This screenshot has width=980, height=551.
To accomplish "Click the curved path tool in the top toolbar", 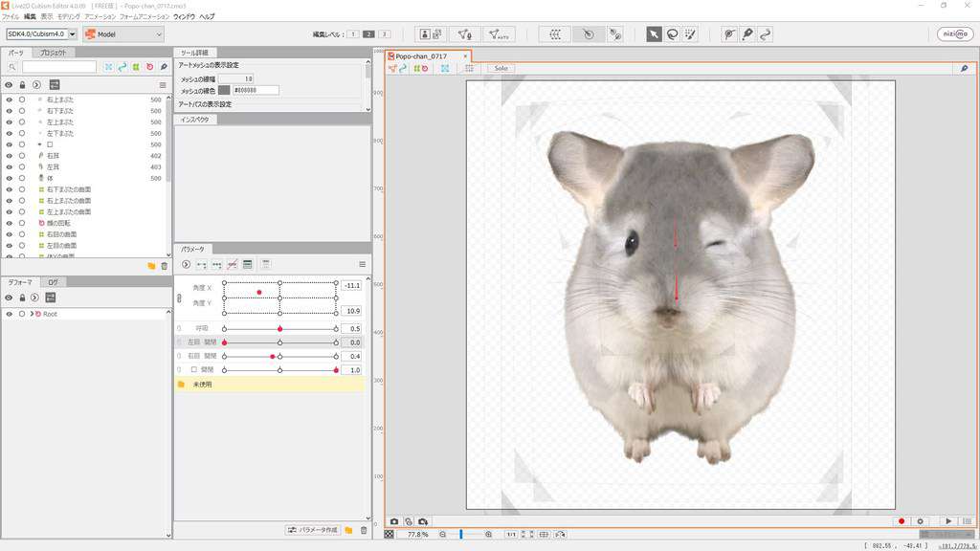I will (x=765, y=34).
